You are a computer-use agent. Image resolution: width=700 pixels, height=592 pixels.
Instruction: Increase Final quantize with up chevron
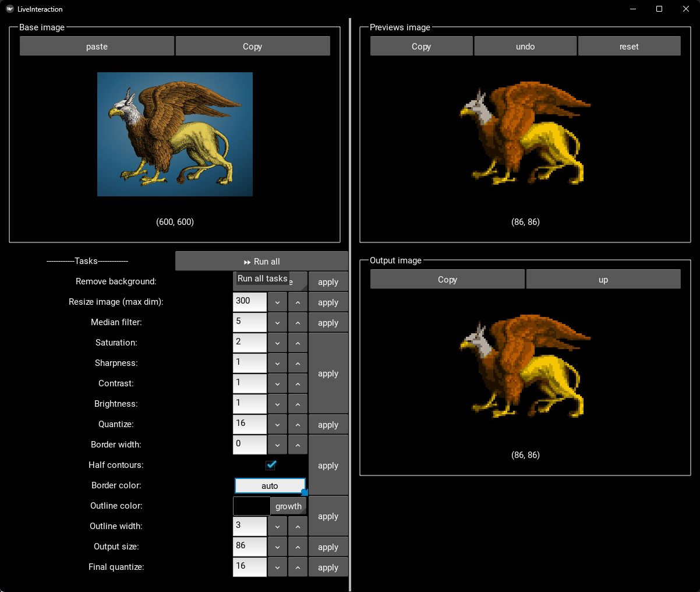[298, 568]
